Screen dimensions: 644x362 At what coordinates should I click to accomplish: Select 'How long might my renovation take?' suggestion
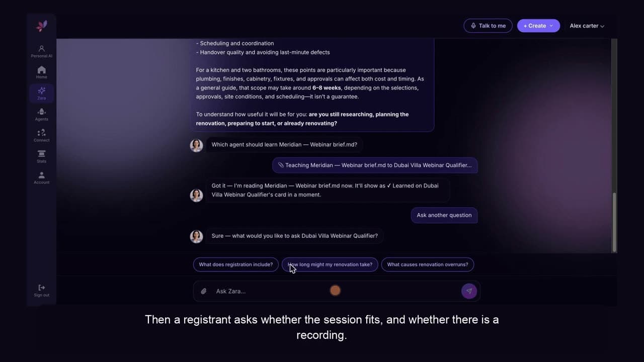tap(330, 264)
